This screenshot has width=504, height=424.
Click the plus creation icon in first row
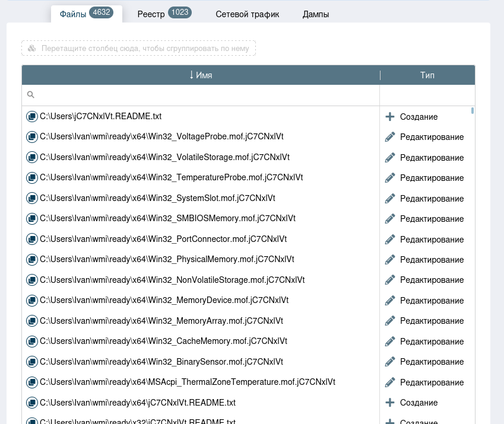point(390,117)
